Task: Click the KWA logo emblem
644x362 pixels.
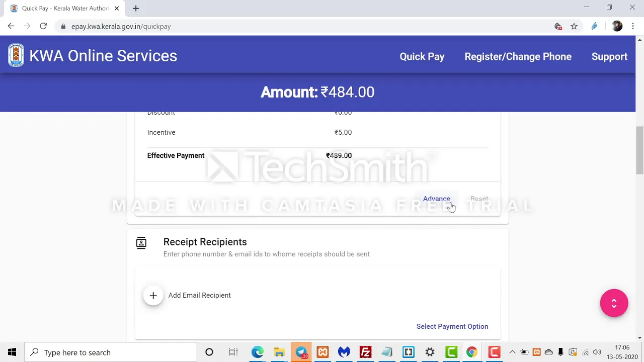Action: [16, 55]
